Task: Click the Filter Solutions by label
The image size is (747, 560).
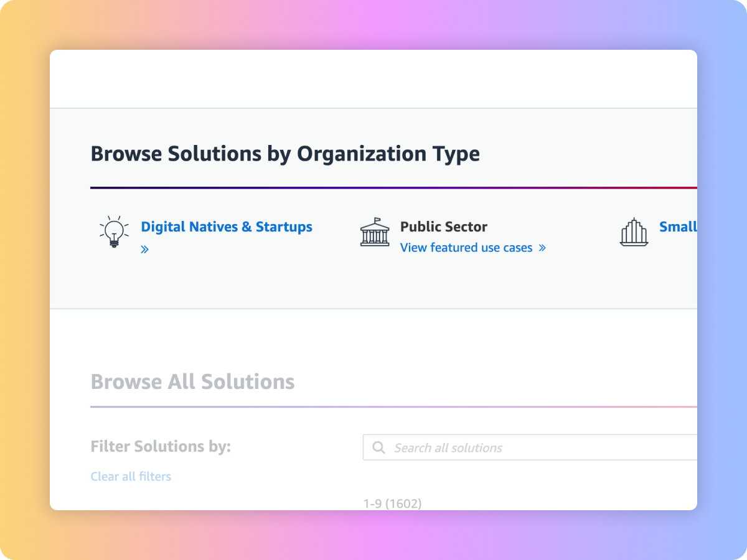Action: click(161, 446)
